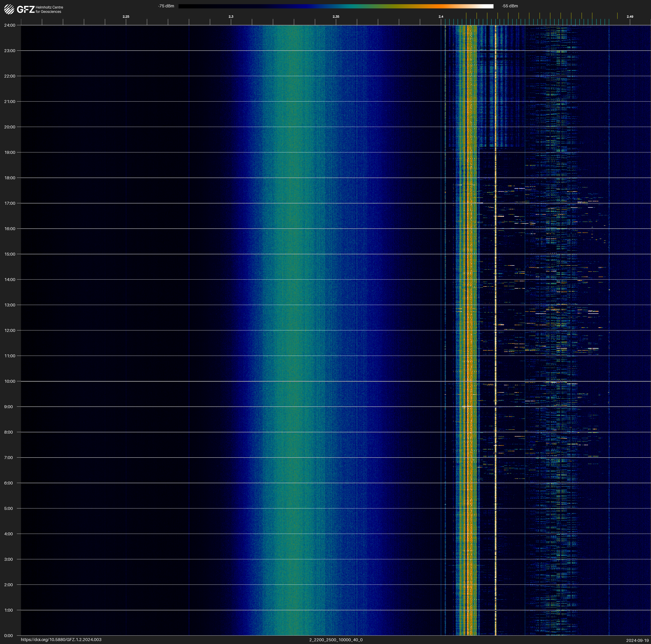Select the 2.4 frequency axis label
This screenshot has width=651, height=644.
point(441,17)
